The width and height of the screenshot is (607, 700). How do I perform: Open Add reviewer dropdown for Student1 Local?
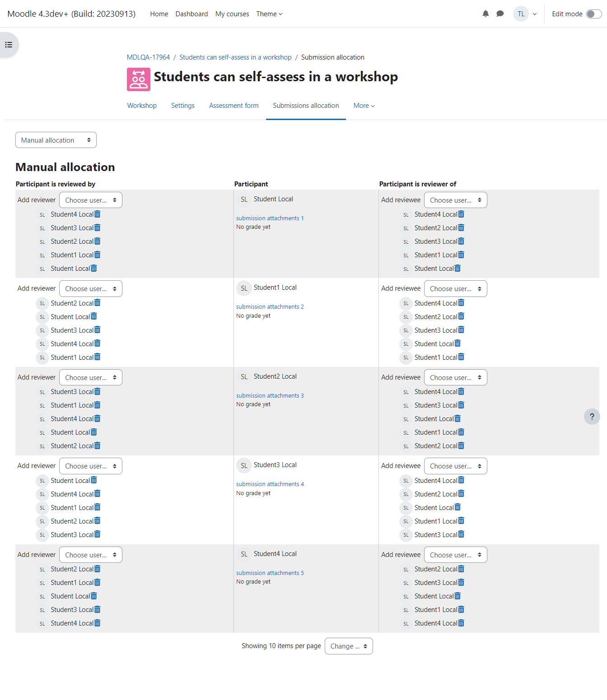[x=91, y=289]
